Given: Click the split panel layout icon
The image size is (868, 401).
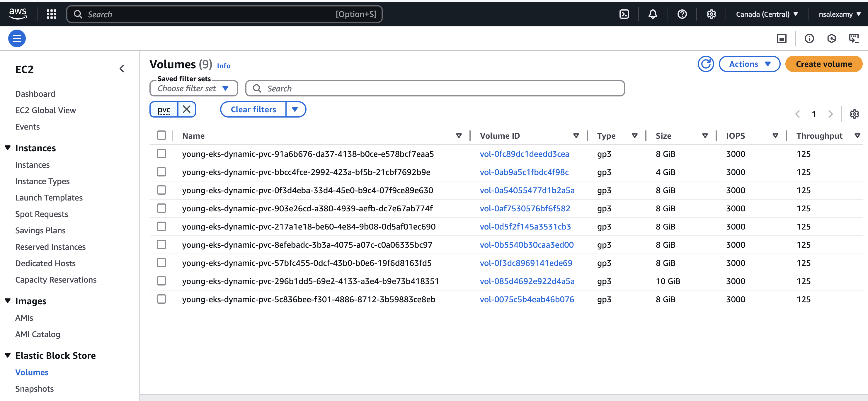Looking at the screenshot, I should pyautogui.click(x=781, y=38).
